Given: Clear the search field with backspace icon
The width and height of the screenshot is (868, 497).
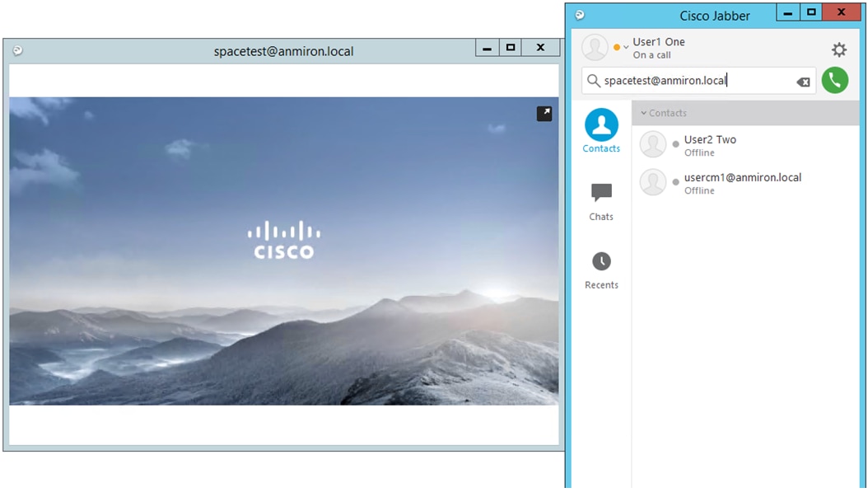Looking at the screenshot, I should [803, 82].
